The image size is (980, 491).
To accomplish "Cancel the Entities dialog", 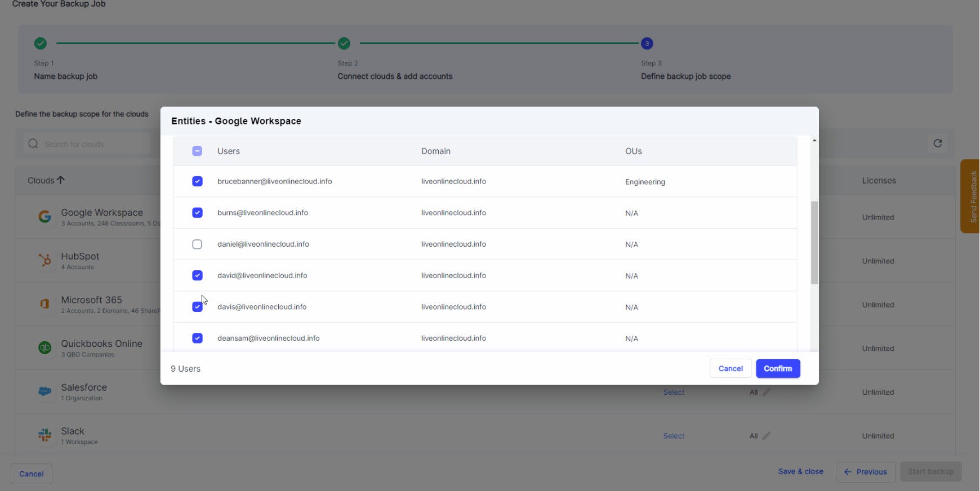I will tap(730, 369).
